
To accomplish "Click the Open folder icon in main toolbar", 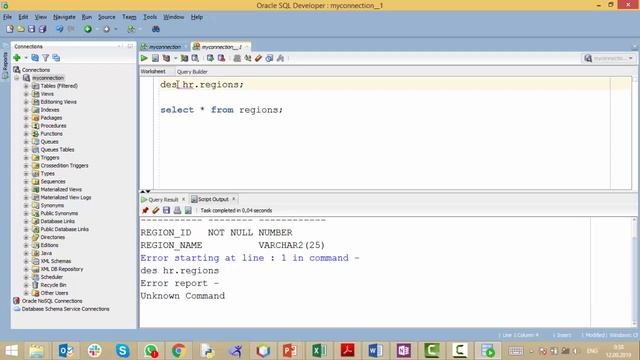I will [x=20, y=29].
